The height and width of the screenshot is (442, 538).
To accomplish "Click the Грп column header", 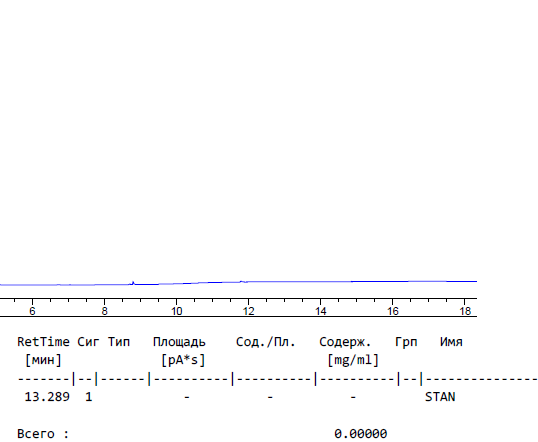I will 406,342.
